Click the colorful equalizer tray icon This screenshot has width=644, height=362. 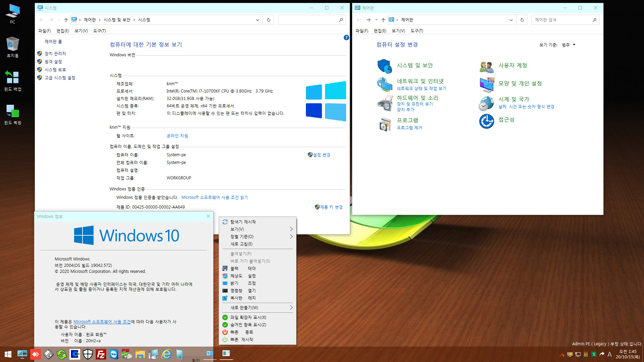click(586, 355)
